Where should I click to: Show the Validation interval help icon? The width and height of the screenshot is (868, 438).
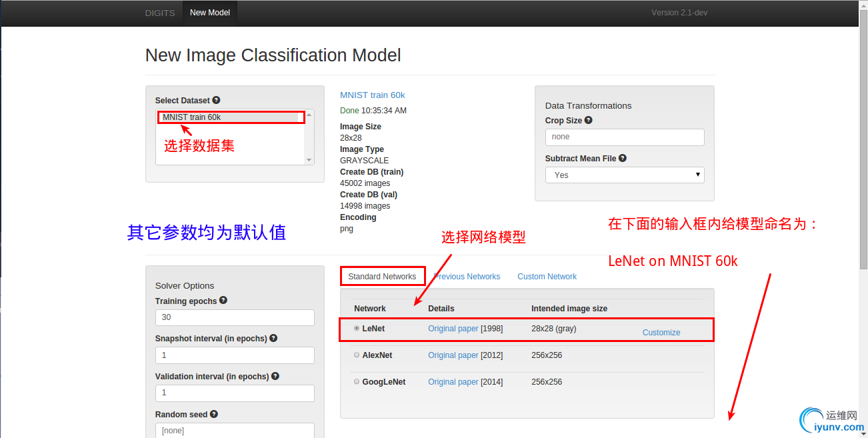pos(275,376)
